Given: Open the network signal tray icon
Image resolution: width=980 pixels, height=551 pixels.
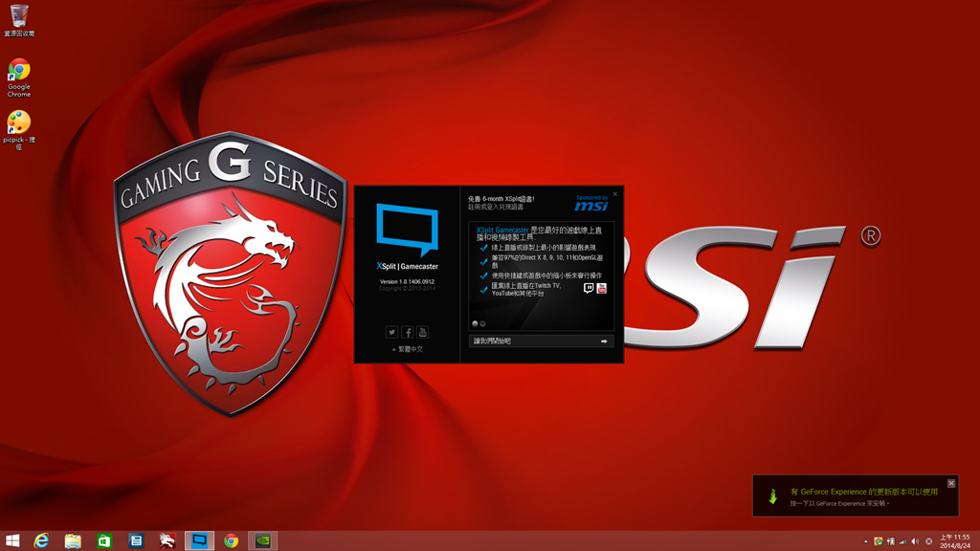Looking at the screenshot, I should 902,541.
